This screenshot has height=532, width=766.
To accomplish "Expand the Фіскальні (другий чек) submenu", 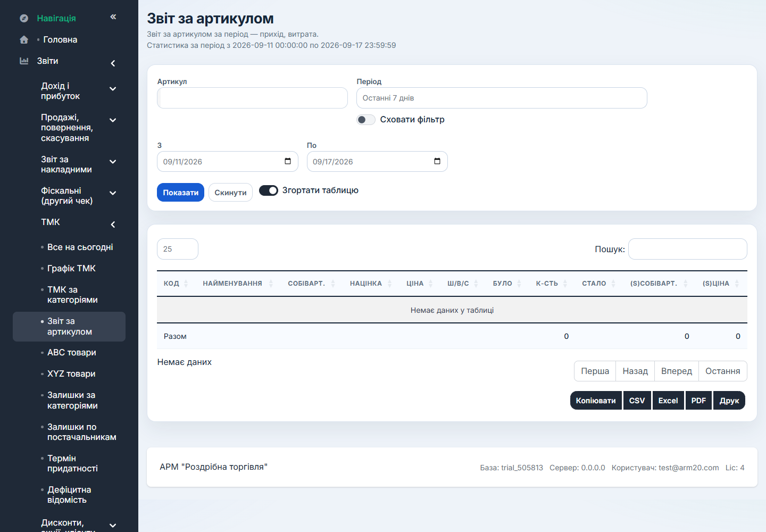I will 113,193.
